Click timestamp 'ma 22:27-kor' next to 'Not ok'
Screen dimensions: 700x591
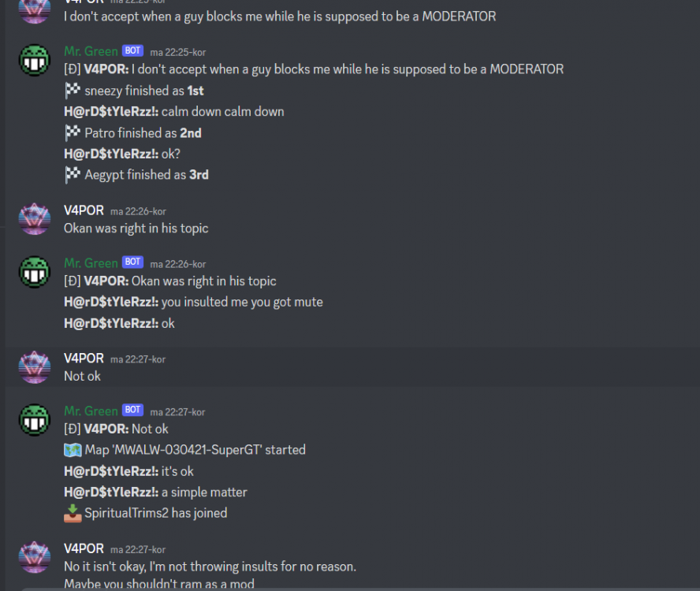138,359
